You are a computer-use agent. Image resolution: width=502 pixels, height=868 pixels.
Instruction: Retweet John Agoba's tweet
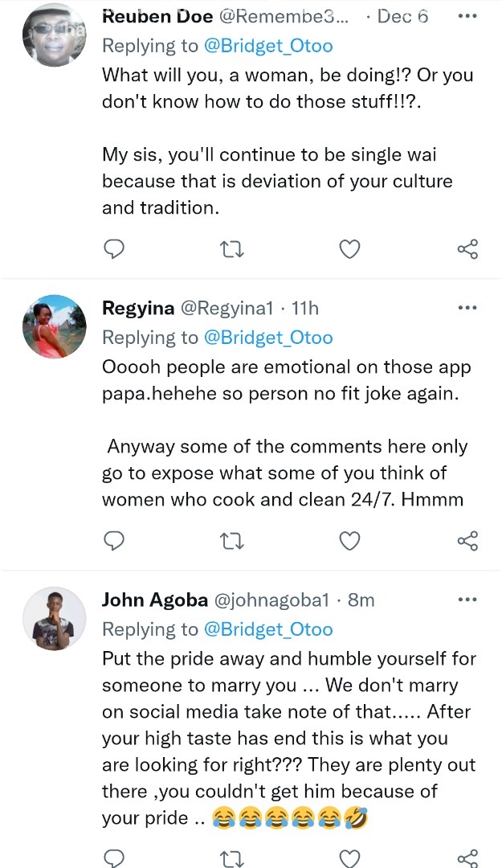(231, 858)
